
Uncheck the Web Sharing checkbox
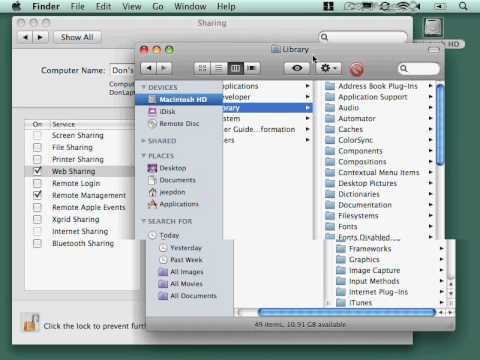click(x=37, y=171)
